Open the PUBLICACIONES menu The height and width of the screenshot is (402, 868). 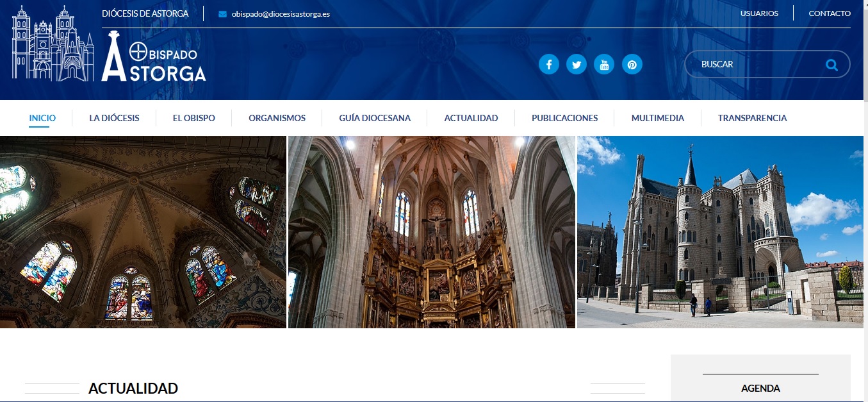tap(564, 118)
